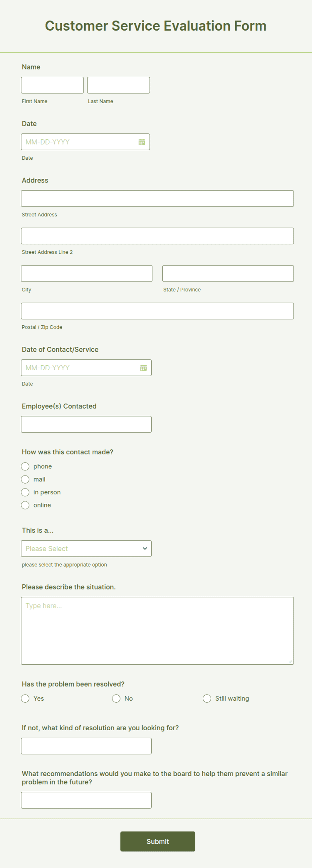Focus the State / Province field
312x868 pixels.
[228, 273]
